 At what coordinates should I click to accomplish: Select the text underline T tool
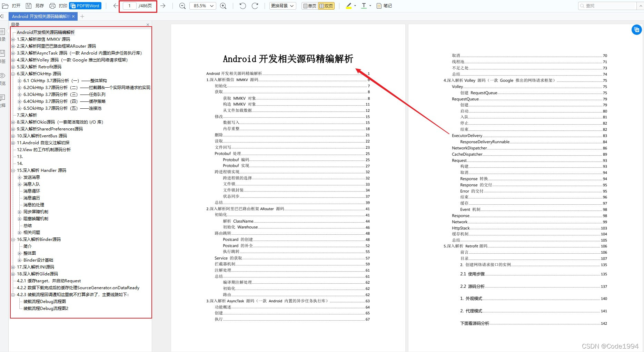tap(364, 6)
